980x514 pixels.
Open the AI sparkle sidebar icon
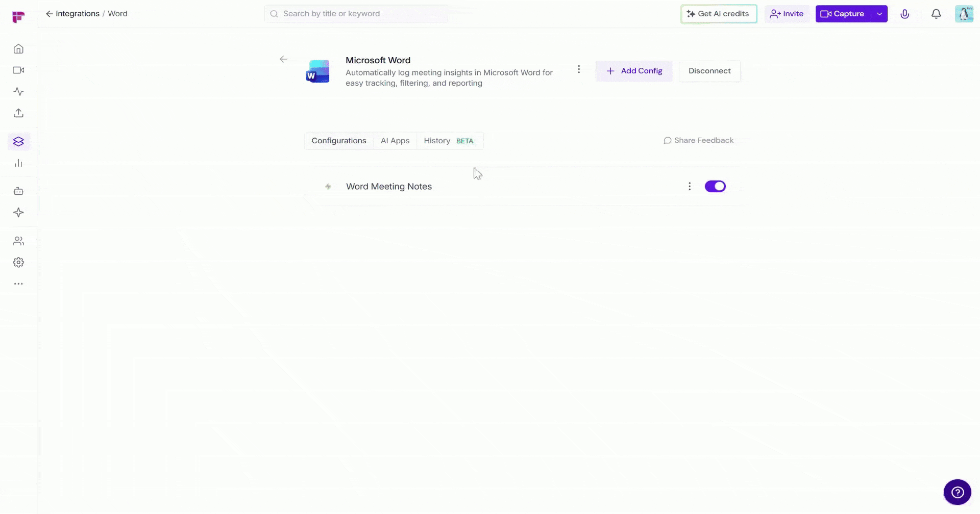point(18,213)
